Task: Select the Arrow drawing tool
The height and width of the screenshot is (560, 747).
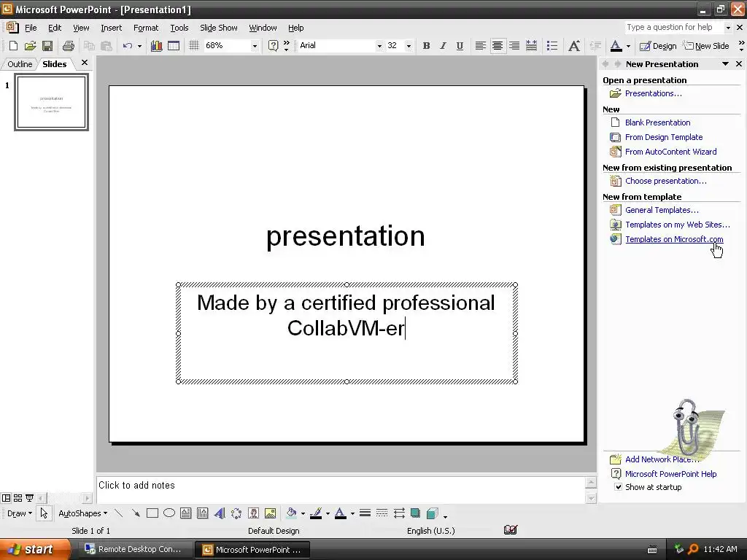Action: tap(136, 513)
